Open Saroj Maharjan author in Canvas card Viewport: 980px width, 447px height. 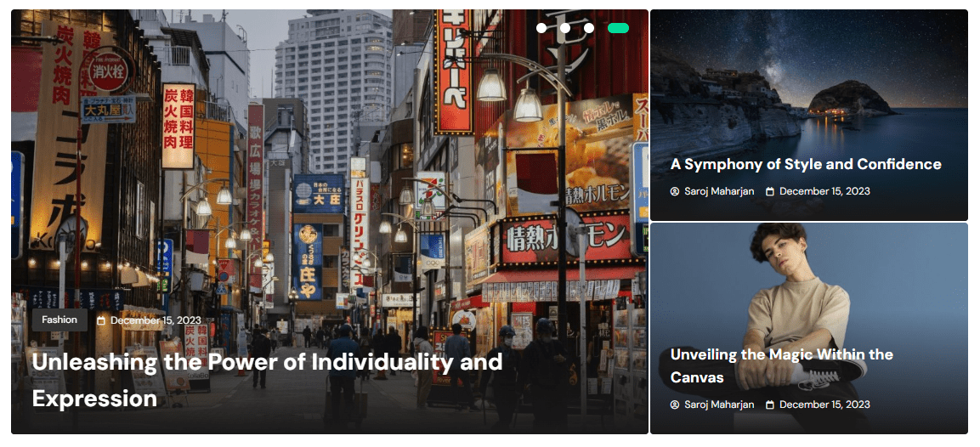pyautogui.click(x=719, y=405)
